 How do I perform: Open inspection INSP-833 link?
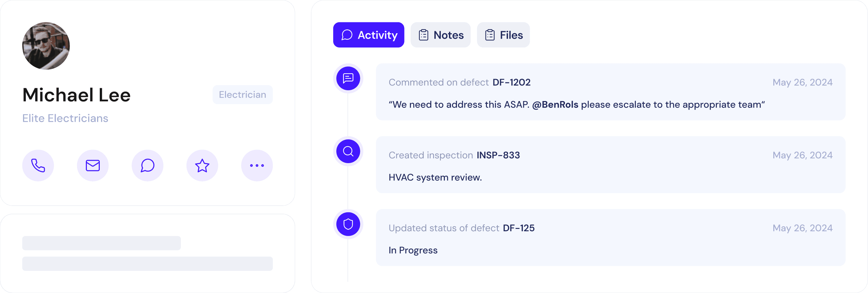pos(498,155)
